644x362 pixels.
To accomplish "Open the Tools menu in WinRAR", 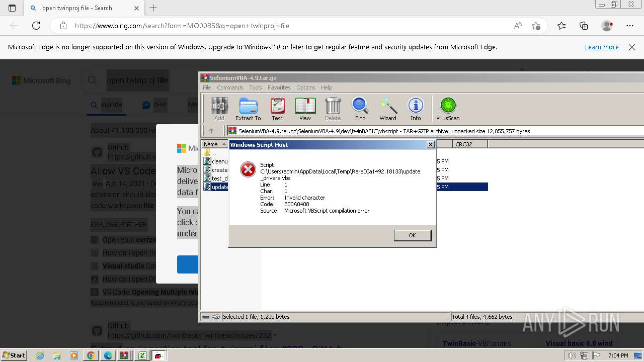I will 256,87.
